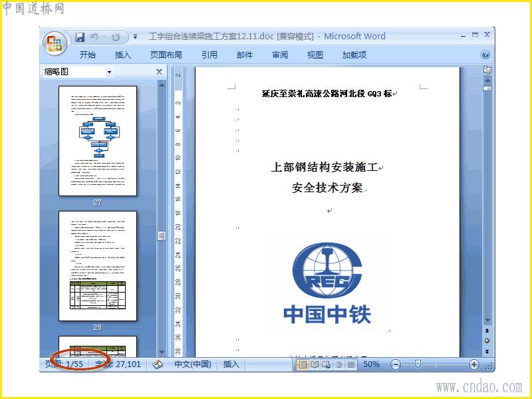532x399 pixels.
Task: Open Word Help question mark icon
Action: coord(485,55)
